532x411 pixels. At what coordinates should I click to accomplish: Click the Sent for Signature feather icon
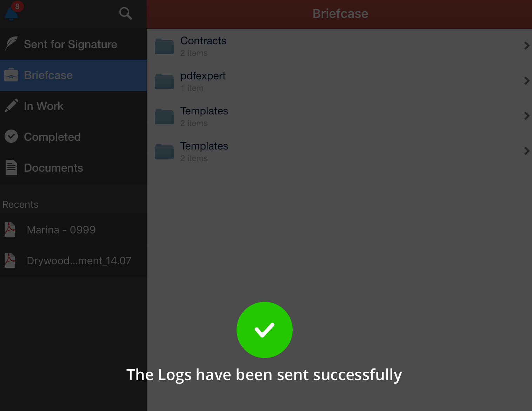pyautogui.click(x=11, y=44)
